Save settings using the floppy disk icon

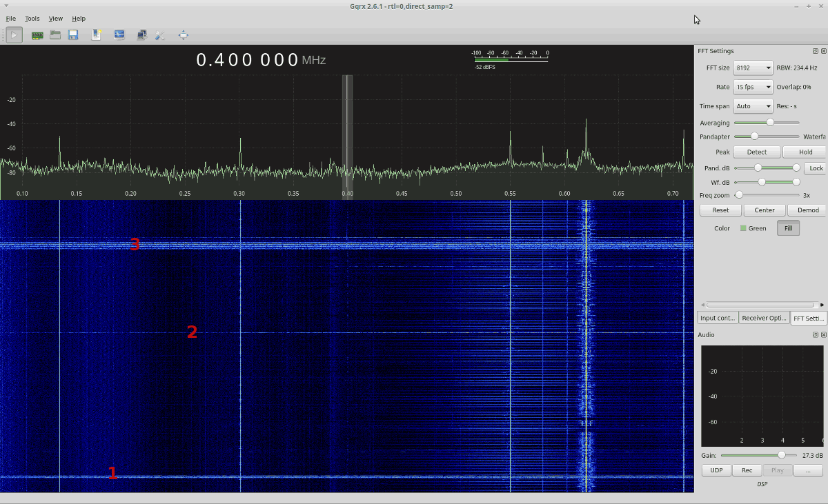[73, 35]
